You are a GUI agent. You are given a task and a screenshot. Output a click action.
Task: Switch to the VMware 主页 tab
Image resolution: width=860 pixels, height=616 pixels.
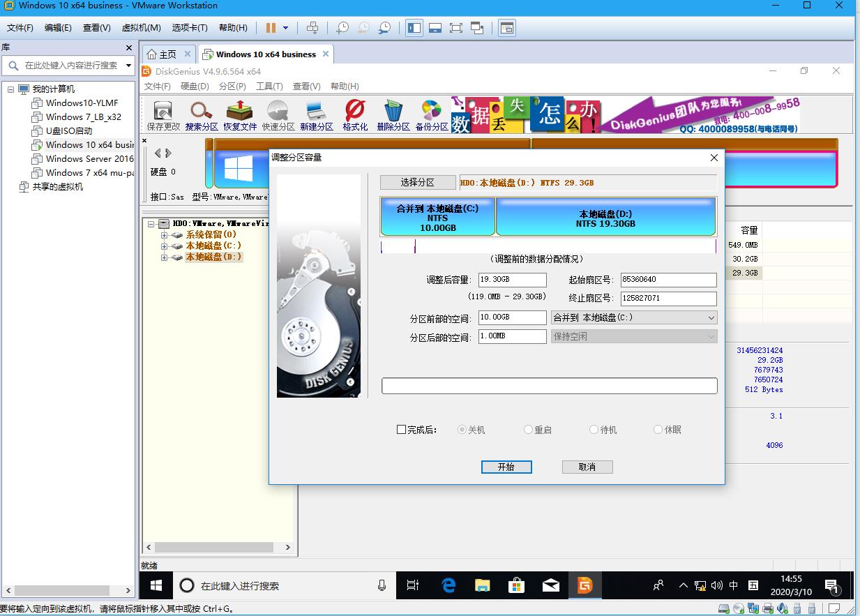[166, 54]
